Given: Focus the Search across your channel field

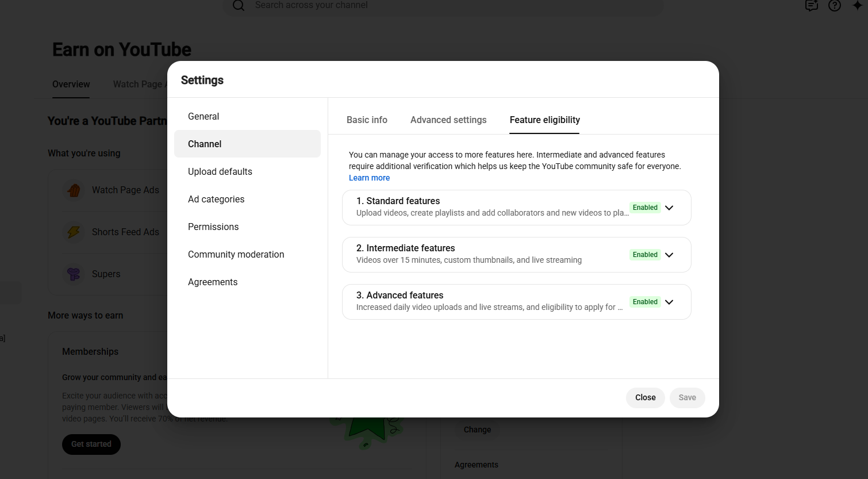Looking at the screenshot, I should (443, 6).
